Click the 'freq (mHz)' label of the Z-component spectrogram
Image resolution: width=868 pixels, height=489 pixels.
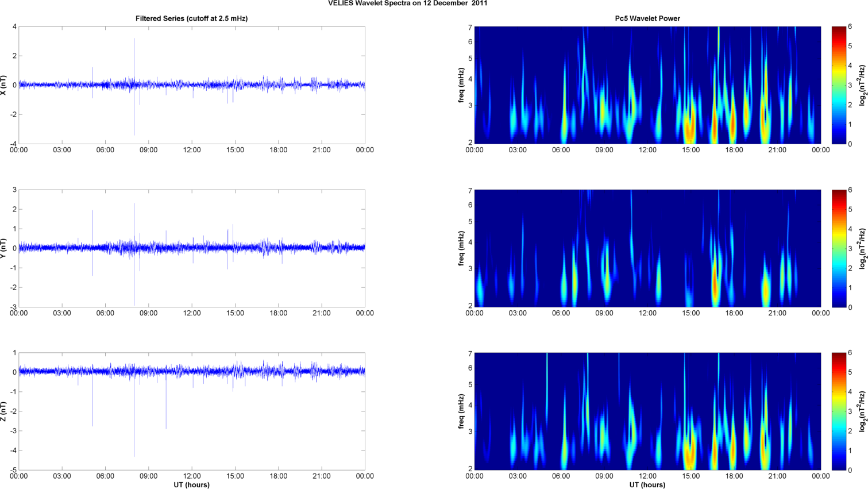461,411
